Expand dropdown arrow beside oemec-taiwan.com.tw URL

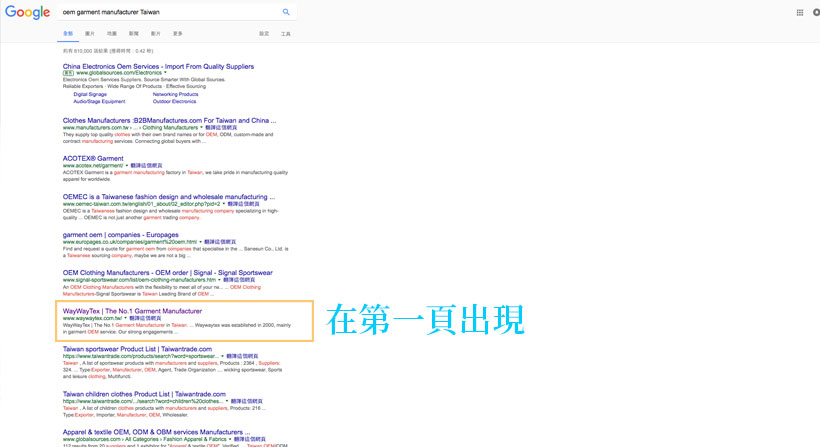[224, 204]
